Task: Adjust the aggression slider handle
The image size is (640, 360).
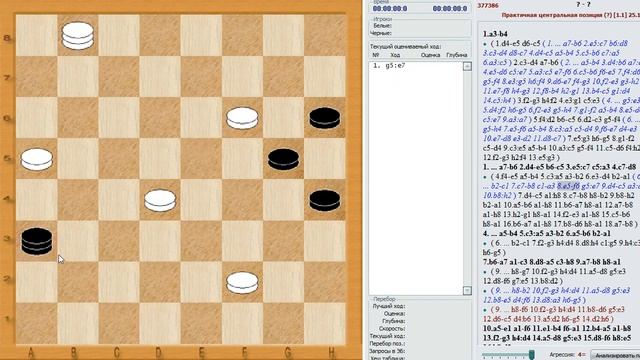Action: pyautogui.click(x=531, y=354)
